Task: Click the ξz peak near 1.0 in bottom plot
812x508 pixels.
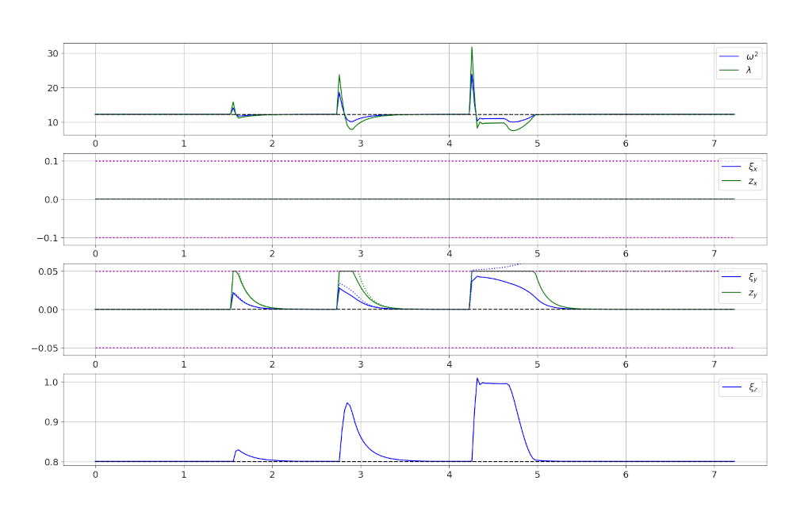Action: point(477,379)
